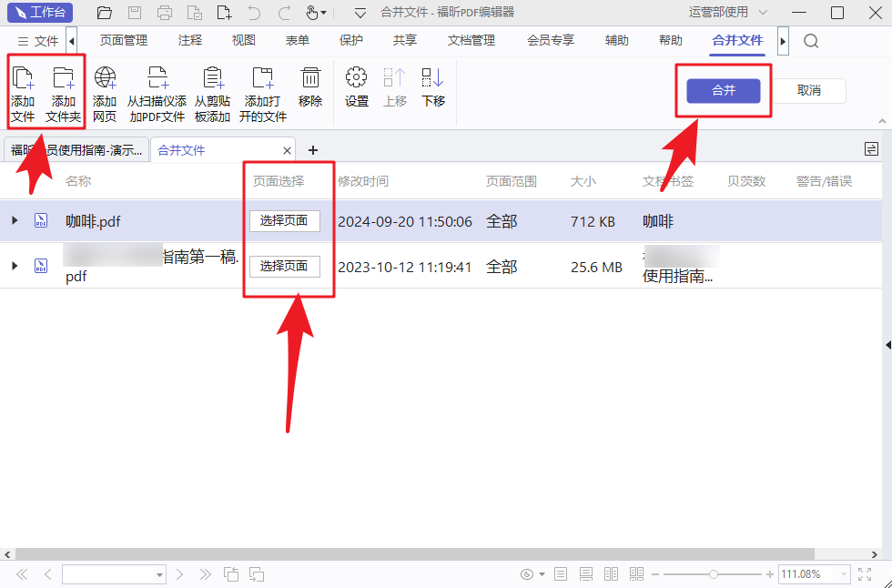Toggle single page view in status bar
This screenshot has height=588, width=892.
[x=561, y=574]
